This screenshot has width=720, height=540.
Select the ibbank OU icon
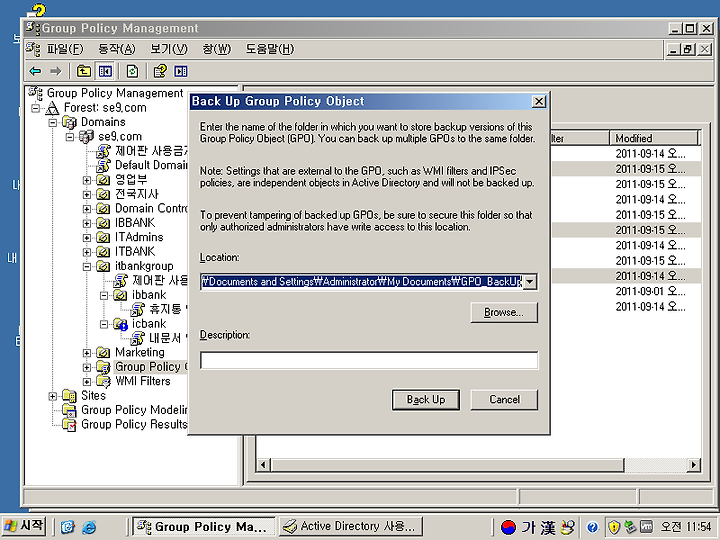[x=120, y=295]
